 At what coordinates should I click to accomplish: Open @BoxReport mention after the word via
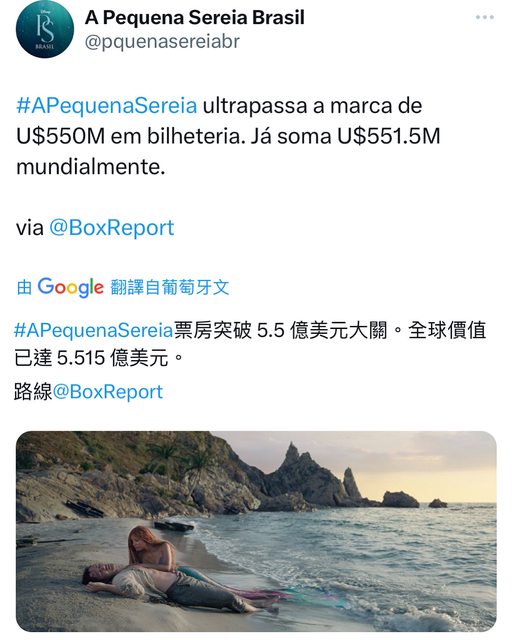point(111,227)
